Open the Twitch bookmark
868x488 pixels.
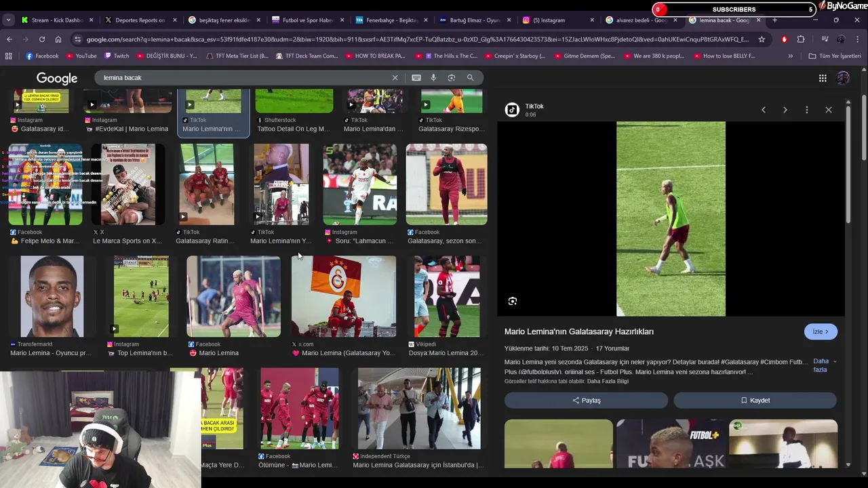(116, 56)
